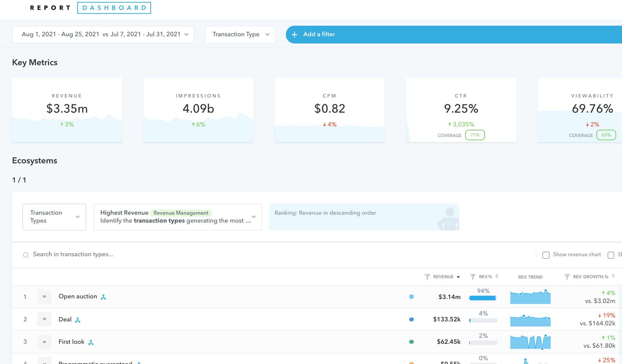The width and height of the screenshot is (622, 364).
Task: Open the Dashboard tab
Action: tap(114, 8)
